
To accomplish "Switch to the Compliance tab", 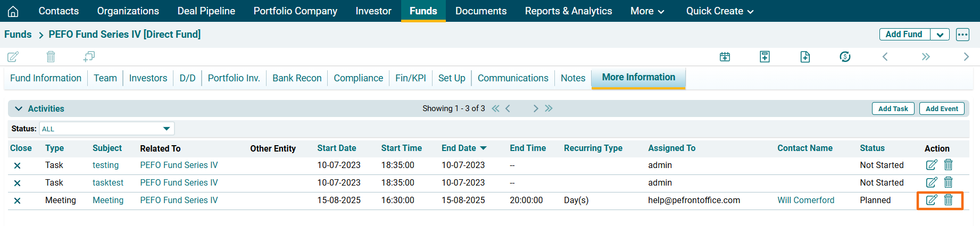I will [358, 78].
